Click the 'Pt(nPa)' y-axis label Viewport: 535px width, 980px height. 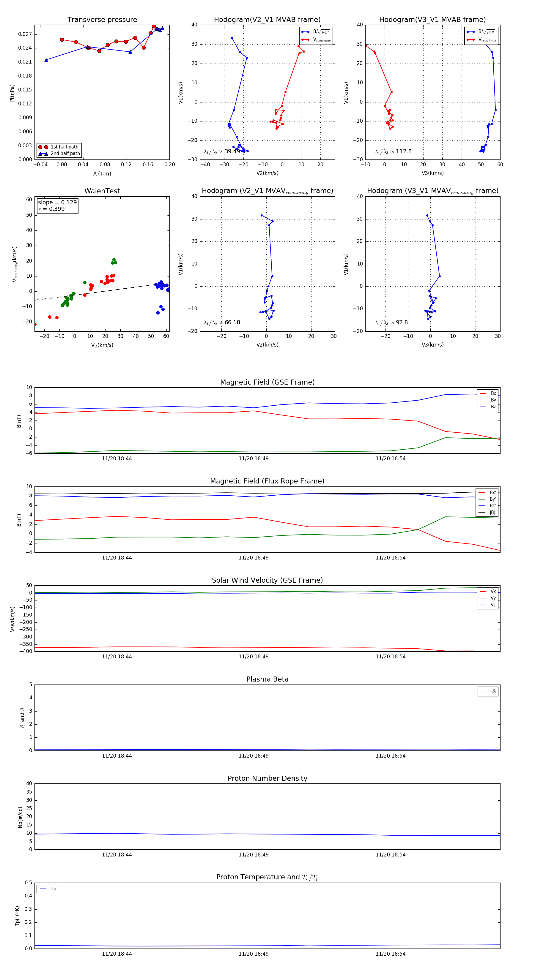point(12,93)
